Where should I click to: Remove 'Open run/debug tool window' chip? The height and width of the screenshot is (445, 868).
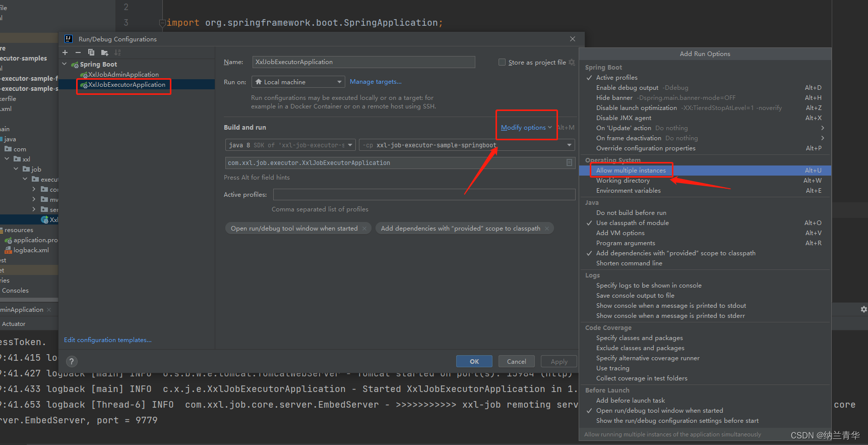point(364,229)
